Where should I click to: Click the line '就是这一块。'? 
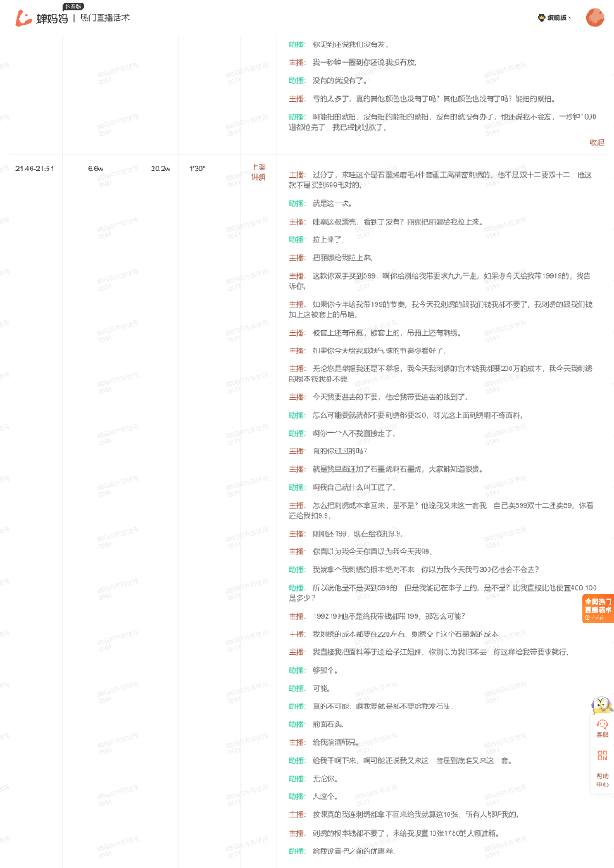pyautogui.click(x=332, y=203)
